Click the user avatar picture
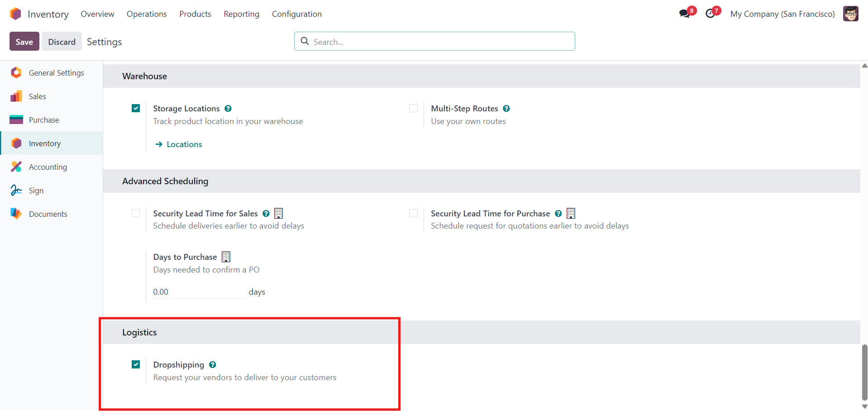 [850, 14]
